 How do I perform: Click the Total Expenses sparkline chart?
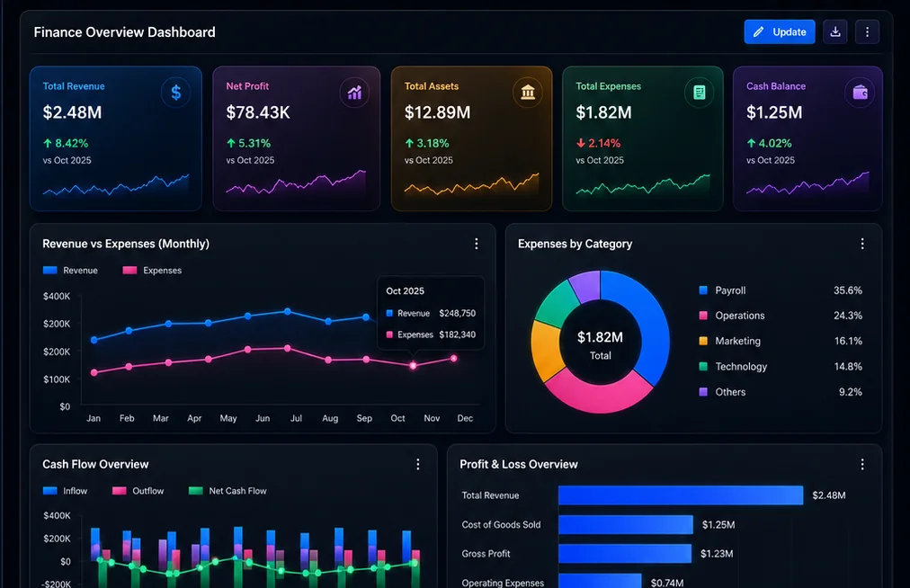pos(643,184)
